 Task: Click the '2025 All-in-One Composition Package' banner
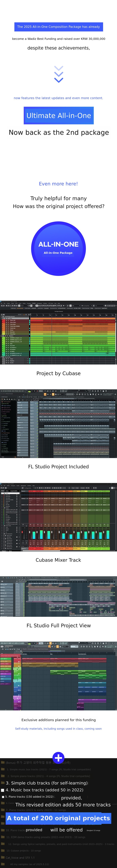tap(58, 27)
